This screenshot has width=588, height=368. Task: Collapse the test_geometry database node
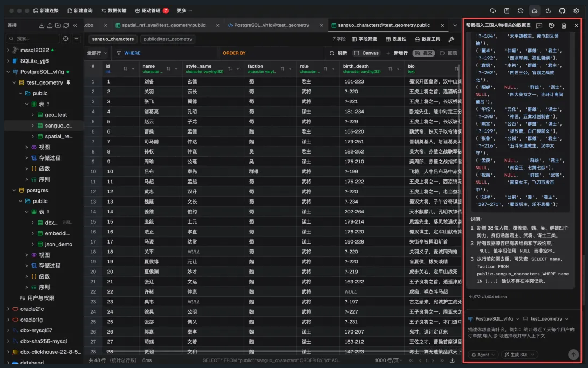[14, 82]
